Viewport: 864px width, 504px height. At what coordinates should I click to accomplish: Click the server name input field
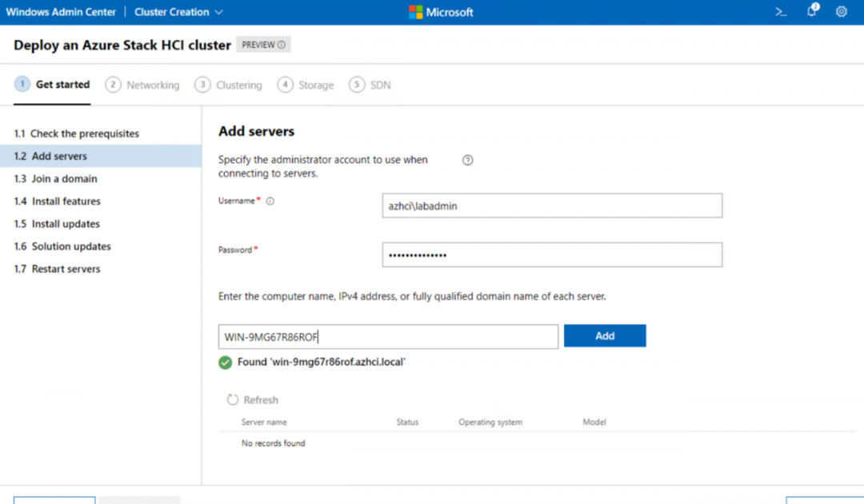[x=388, y=337]
